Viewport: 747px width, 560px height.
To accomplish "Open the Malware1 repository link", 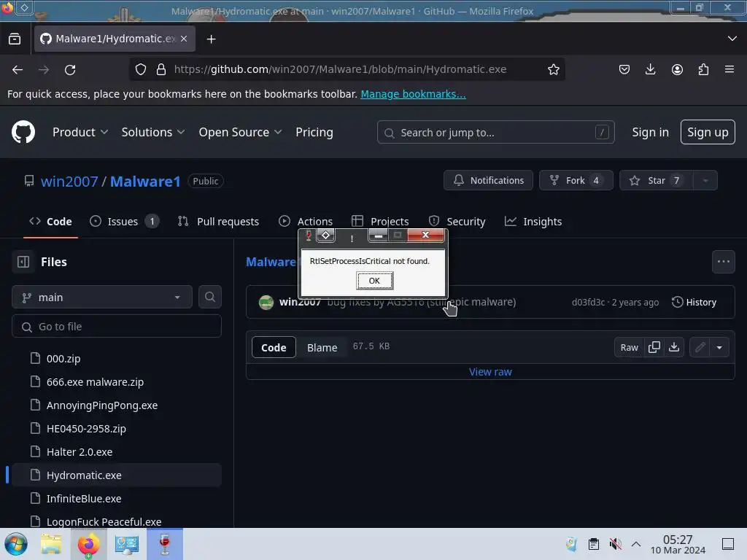I will (x=145, y=181).
